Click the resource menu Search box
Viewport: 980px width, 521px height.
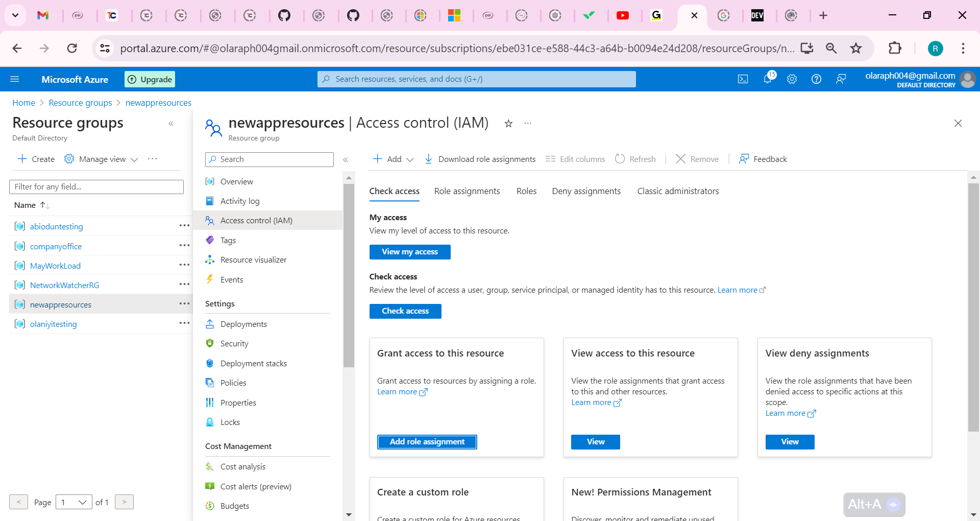click(269, 159)
